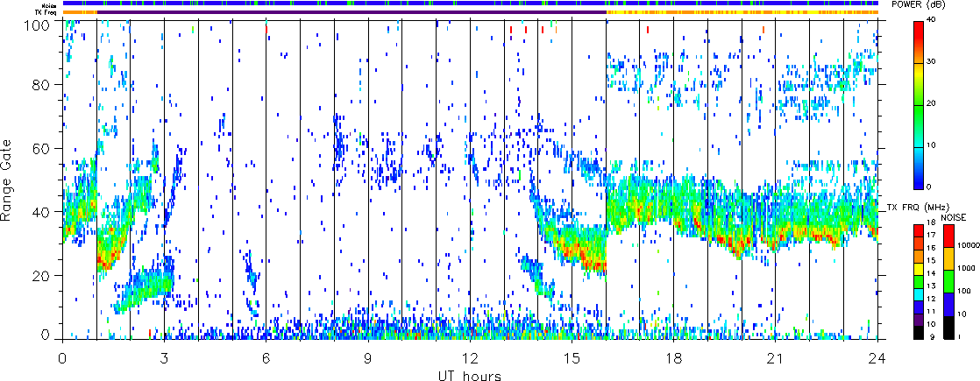This screenshot has width=980, height=381.
Task: Click the x-axis tick label 3
Action: (164, 358)
